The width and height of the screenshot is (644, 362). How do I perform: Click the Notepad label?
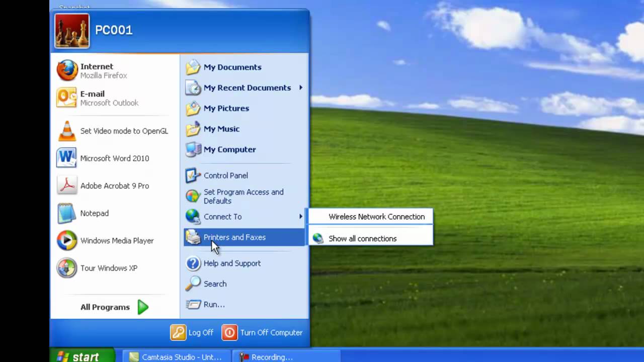[x=95, y=213]
